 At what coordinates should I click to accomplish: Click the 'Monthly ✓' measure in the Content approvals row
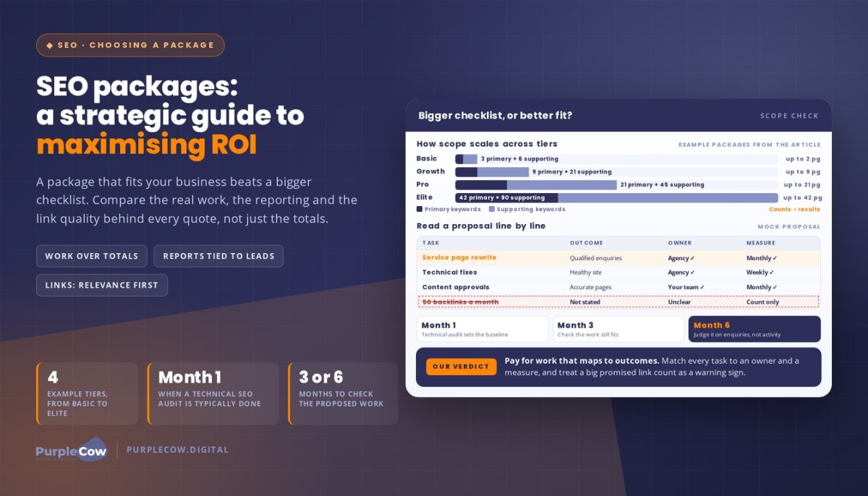tap(762, 287)
